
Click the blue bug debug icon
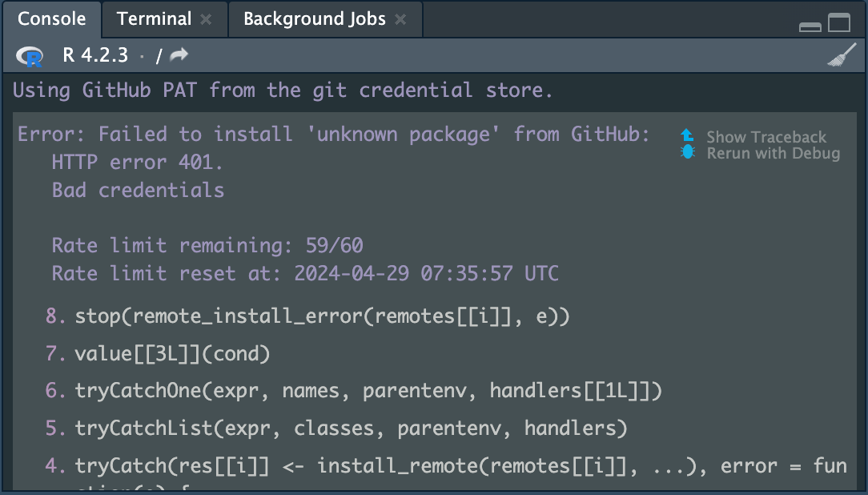point(687,153)
